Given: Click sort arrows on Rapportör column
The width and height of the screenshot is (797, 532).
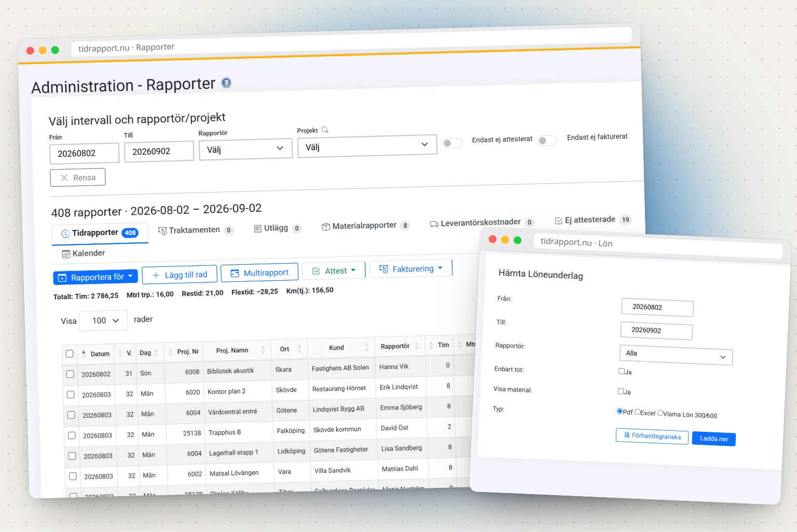Looking at the screenshot, I should pyautogui.click(x=417, y=345).
